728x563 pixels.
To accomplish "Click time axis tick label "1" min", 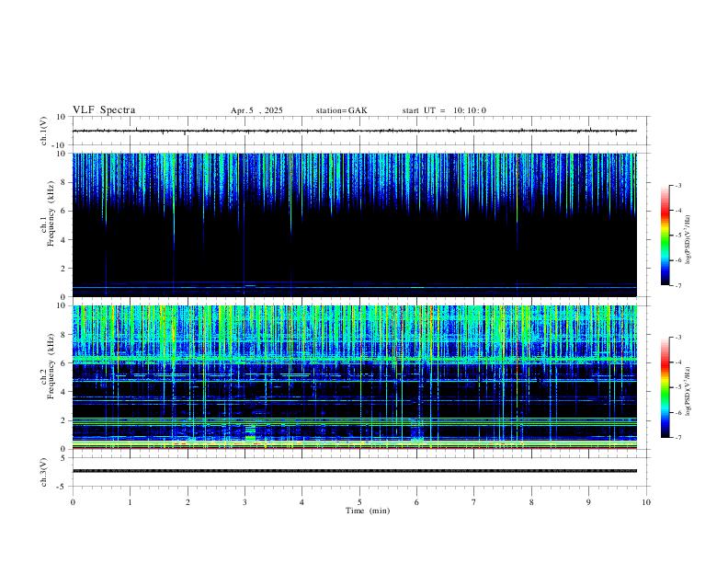I will (130, 502).
